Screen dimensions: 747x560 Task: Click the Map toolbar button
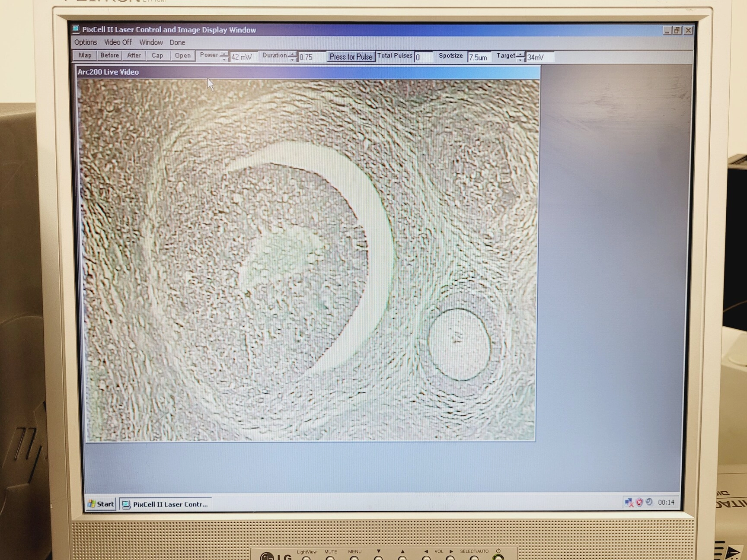[x=85, y=55]
